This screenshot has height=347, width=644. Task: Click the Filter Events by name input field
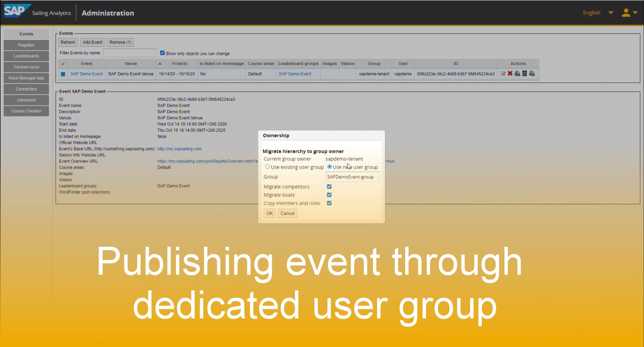pos(130,53)
